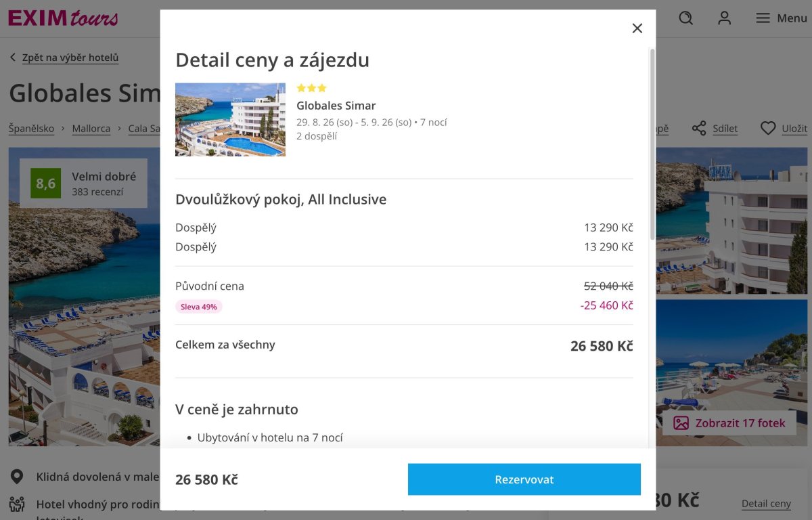Open the Detail ceny link
The height and width of the screenshot is (520, 812).
[766, 504]
